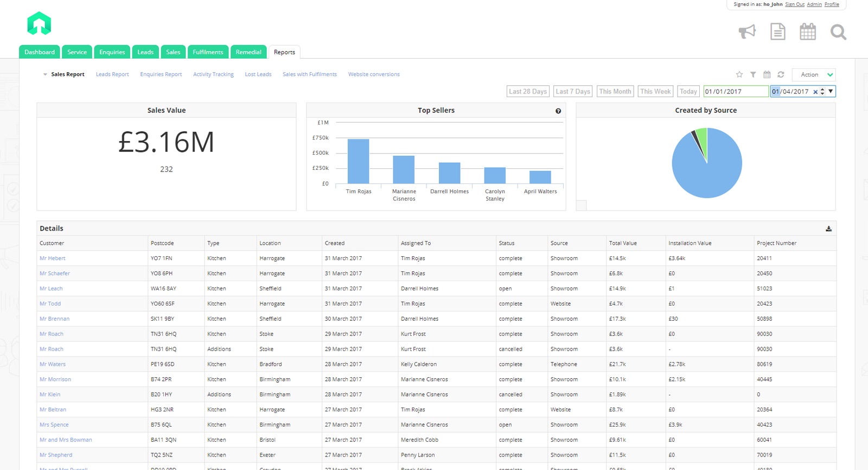Open customer Mr Leach

coord(51,289)
